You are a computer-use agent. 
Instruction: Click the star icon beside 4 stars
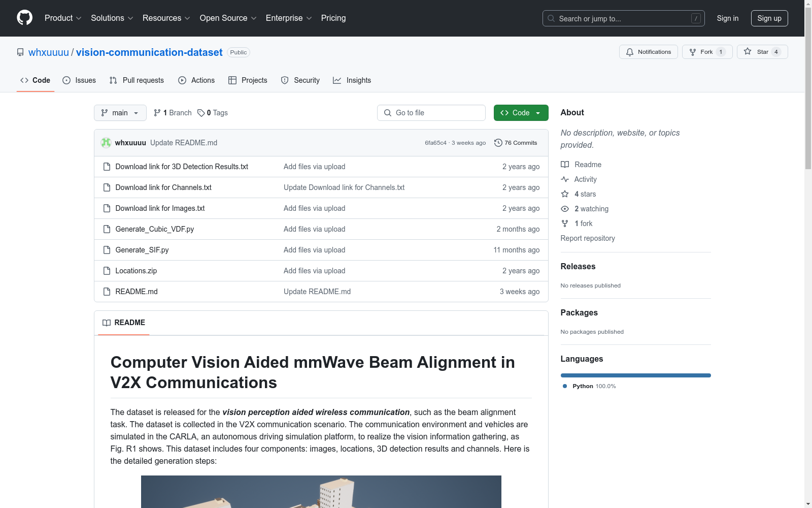[x=565, y=194]
